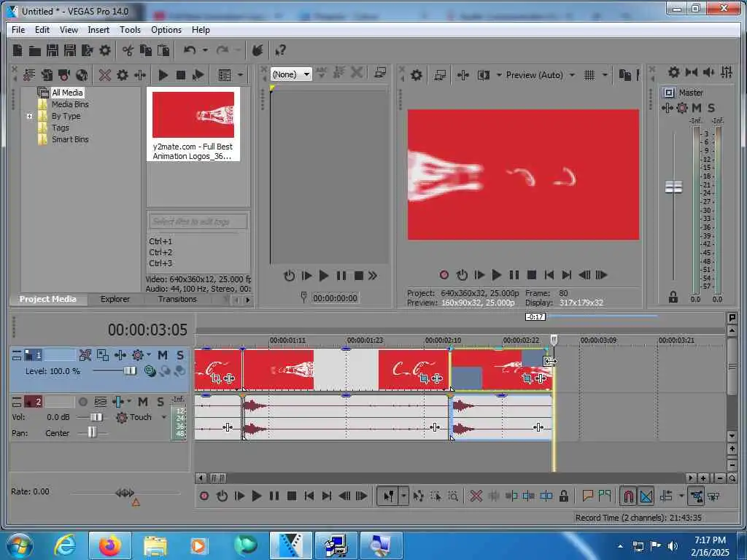Switch to the Transitions tab

click(x=177, y=299)
